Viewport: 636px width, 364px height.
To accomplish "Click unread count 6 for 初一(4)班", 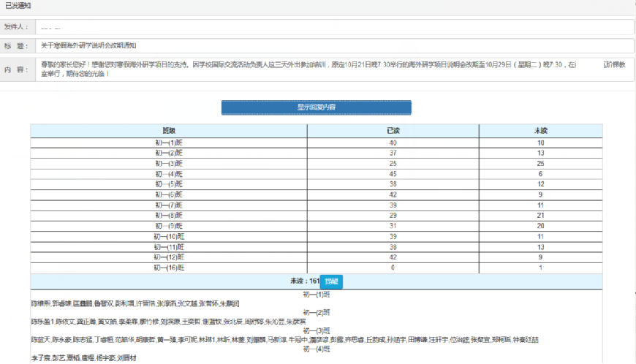I will pos(540,174).
